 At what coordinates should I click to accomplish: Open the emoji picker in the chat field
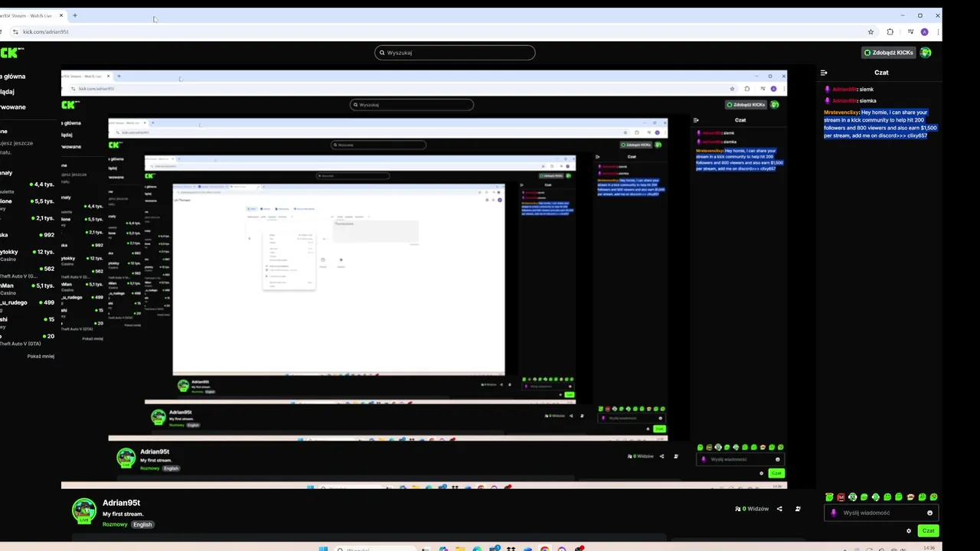tap(930, 513)
